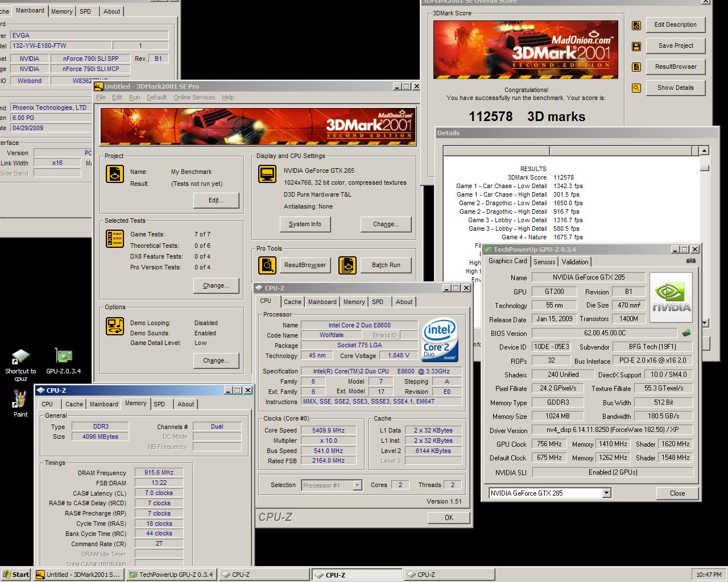Click the Save Project floppy icon

pyautogui.click(x=636, y=46)
